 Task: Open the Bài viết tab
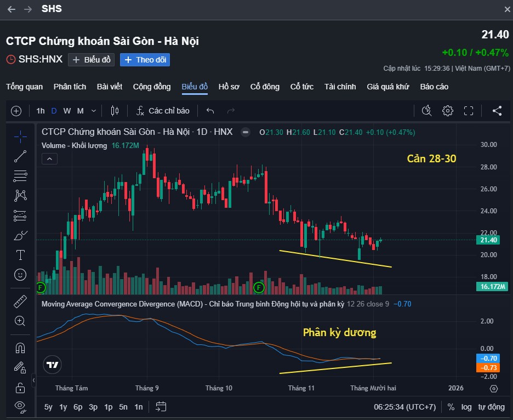110,87
